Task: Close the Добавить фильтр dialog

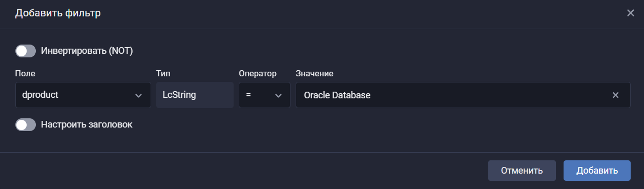Action: click(631, 13)
